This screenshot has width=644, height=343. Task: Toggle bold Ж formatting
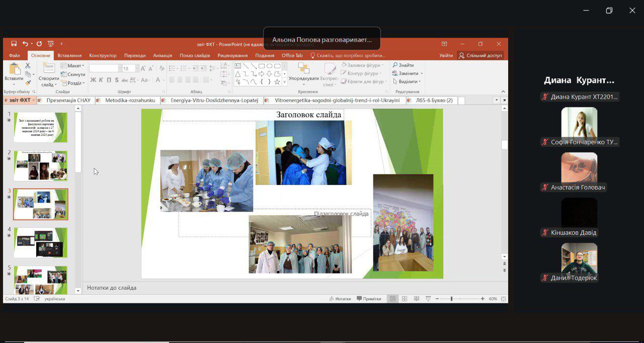(x=94, y=80)
